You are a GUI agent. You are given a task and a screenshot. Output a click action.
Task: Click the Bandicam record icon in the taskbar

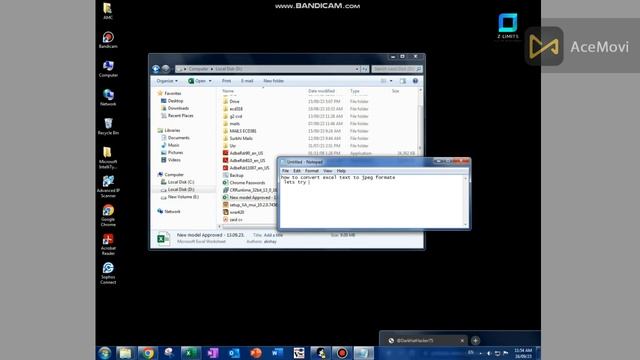[342, 353]
